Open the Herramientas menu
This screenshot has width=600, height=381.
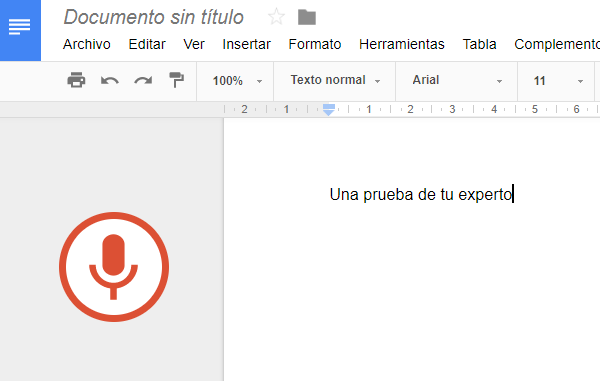[402, 44]
